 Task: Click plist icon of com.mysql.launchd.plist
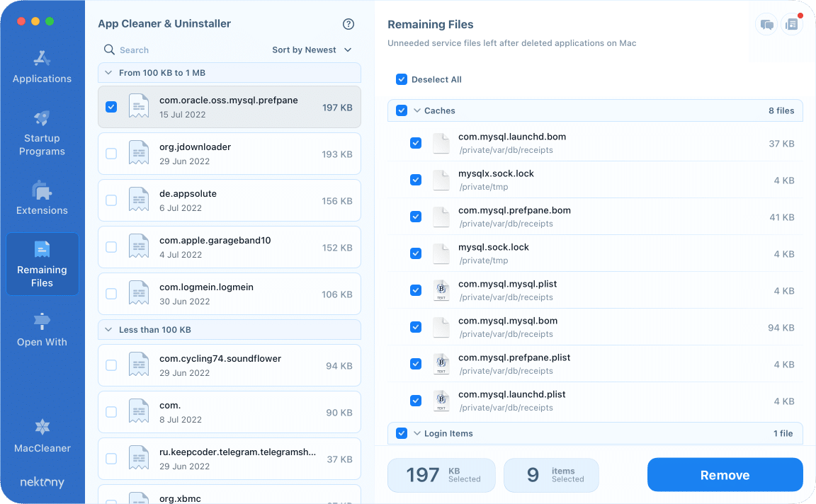(x=441, y=401)
